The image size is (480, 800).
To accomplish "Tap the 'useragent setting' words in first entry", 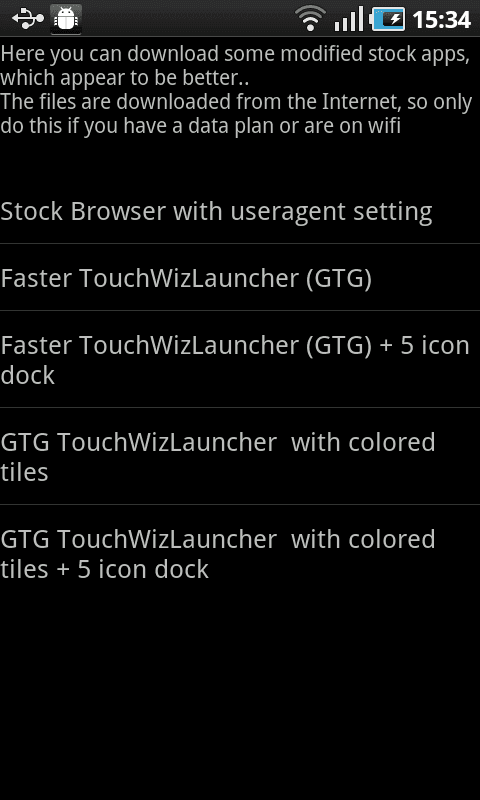I will click(x=332, y=211).
